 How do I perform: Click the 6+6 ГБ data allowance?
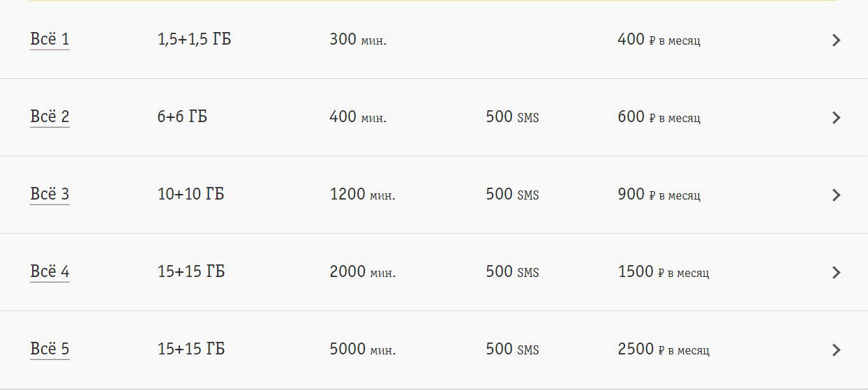pyautogui.click(x=182, y=117)
